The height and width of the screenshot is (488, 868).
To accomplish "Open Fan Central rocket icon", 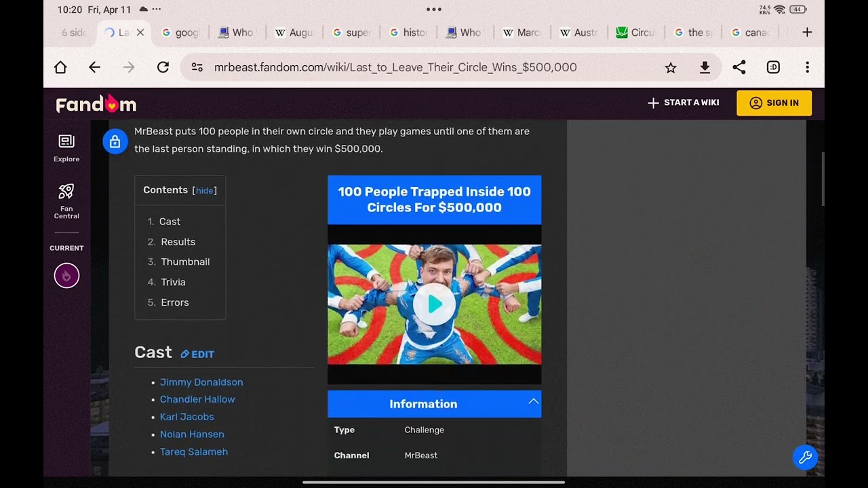I will (x=66, y=201).
